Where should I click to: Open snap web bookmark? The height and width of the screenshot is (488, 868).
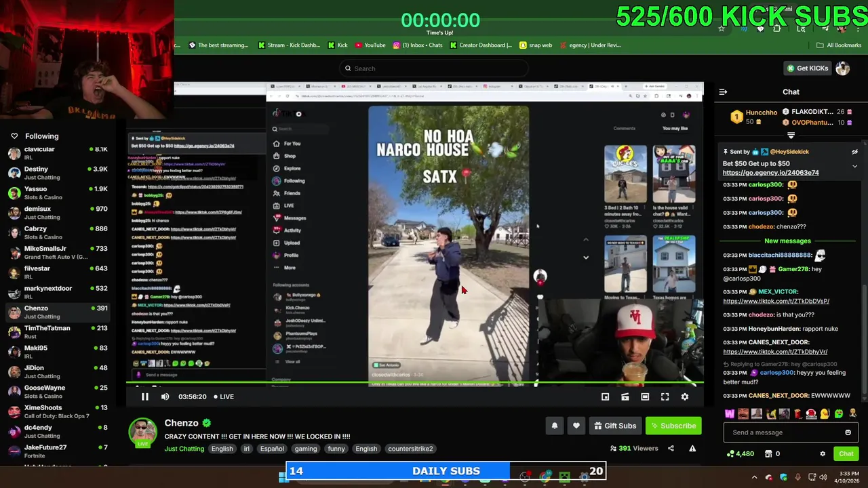(536, 45)
